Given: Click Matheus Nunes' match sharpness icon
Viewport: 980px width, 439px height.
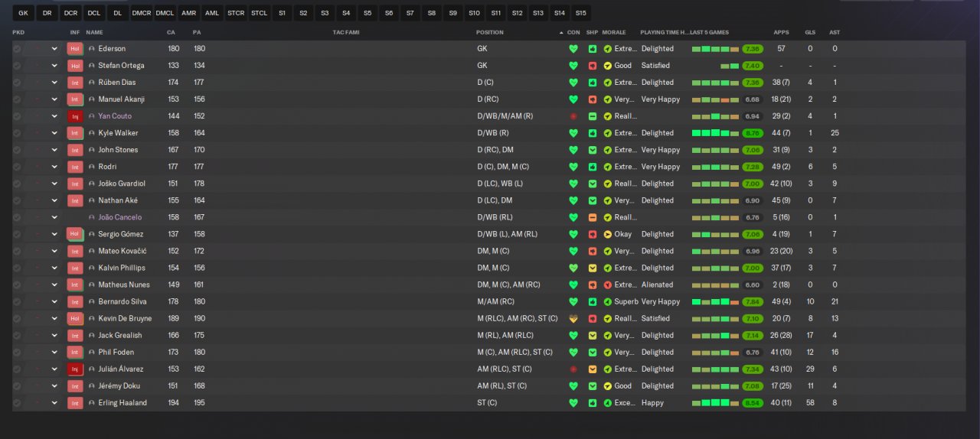Looking at the screenshot, I should [x=593, y=285].
